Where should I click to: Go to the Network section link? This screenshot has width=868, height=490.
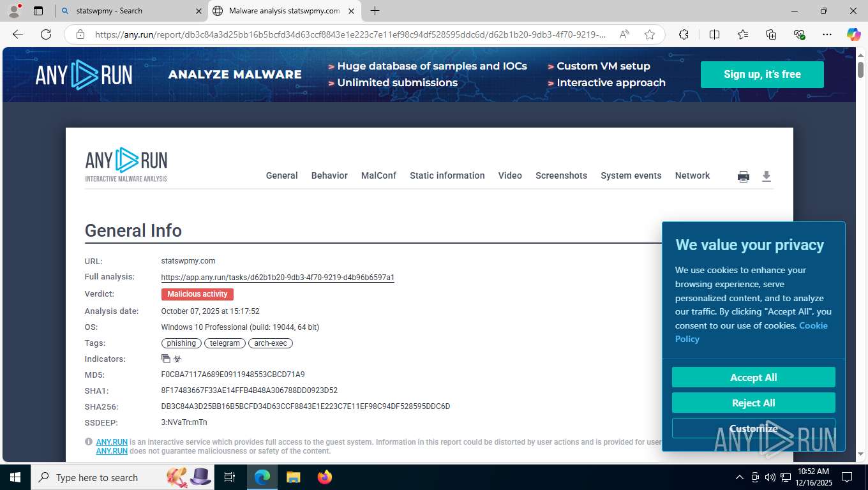tap(692, 175)
